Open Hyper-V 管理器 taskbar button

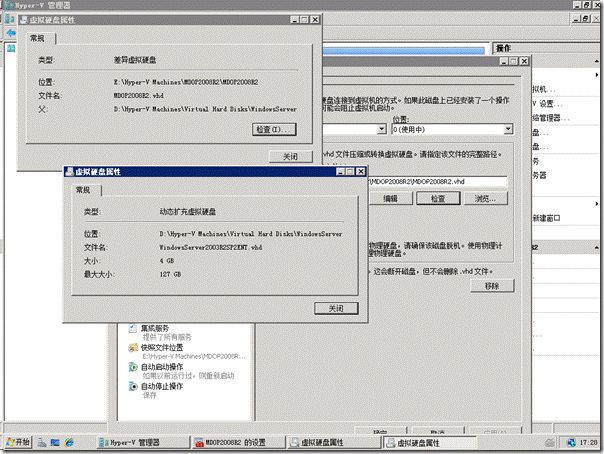click(x=143, y=443)
